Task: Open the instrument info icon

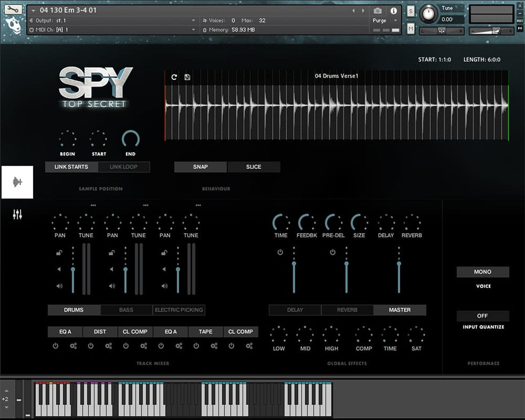Action: [x=394, y=11]
